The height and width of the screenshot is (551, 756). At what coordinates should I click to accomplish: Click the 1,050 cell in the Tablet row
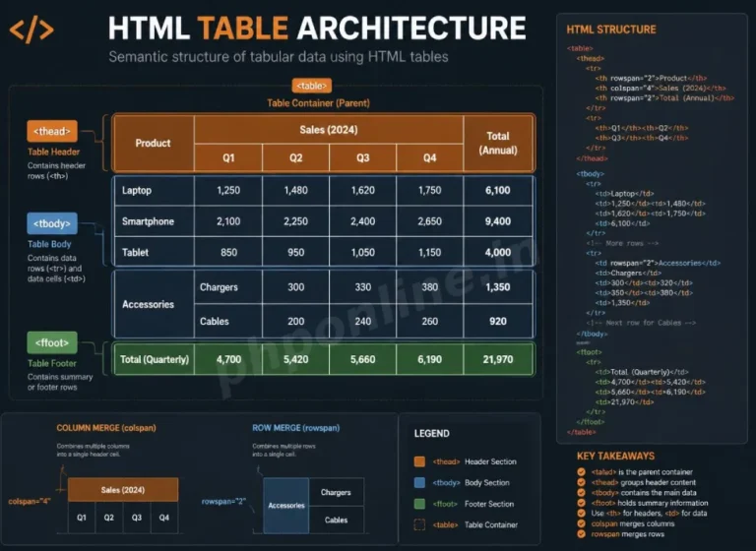[362, 252]
